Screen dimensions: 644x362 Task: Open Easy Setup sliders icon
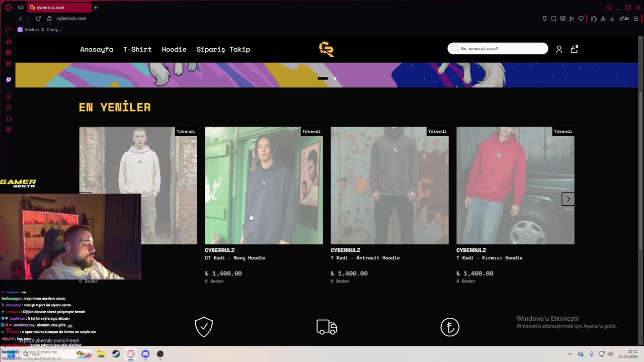pos(636,19)
